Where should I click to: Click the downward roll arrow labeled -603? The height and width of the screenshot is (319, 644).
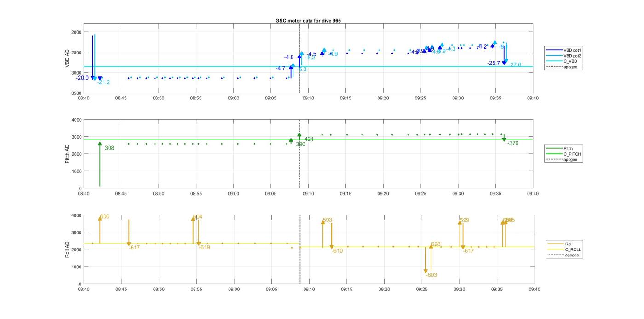pos(426,260)
